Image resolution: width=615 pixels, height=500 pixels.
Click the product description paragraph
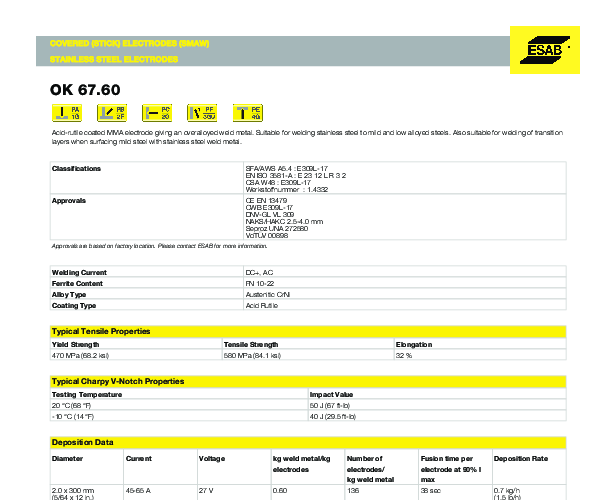(308, 137)
